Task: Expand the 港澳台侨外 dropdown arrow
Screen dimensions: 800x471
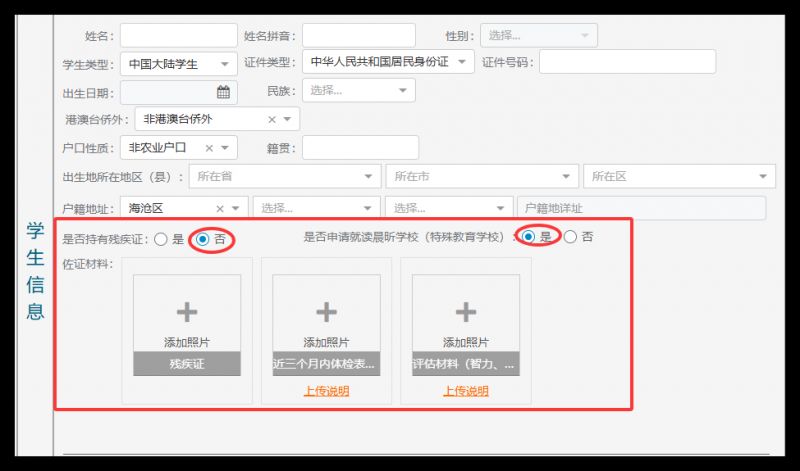Action: (x=287, y=119)
